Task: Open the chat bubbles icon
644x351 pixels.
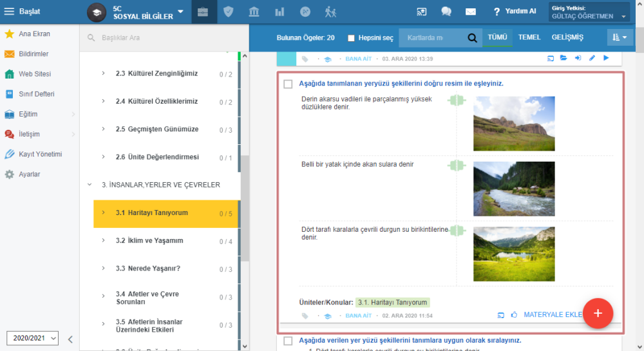Action: (x=446, y=12)
